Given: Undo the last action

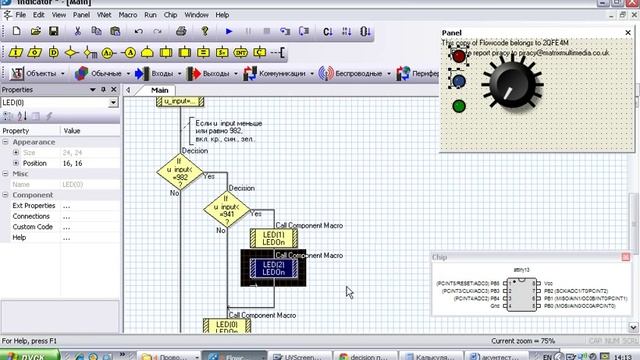Looking at the screenshot, I should coord(139,31).
